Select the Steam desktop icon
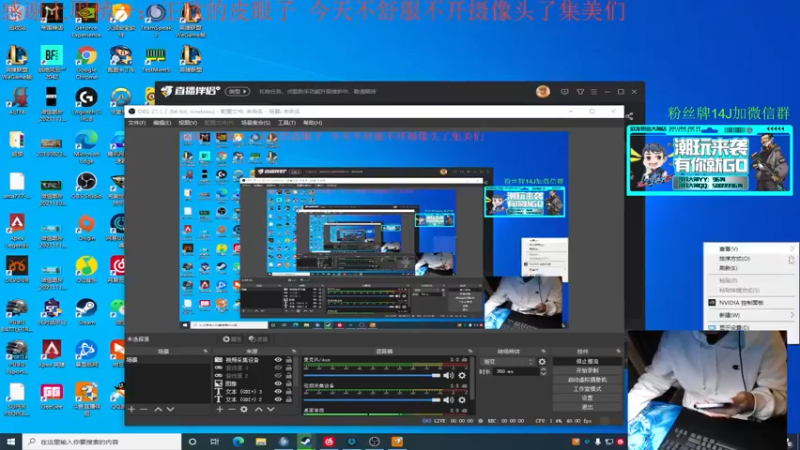The image size is (800, 450). tap(86, 312)
